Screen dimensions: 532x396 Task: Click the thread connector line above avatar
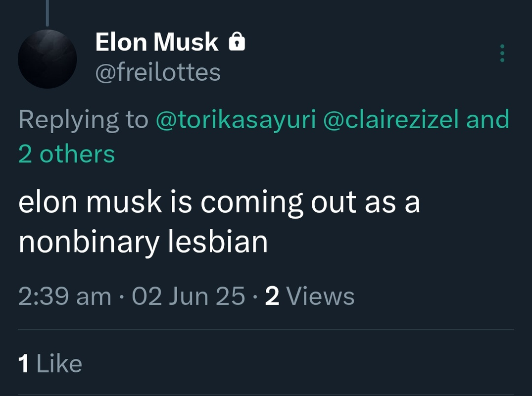(47, 13)
